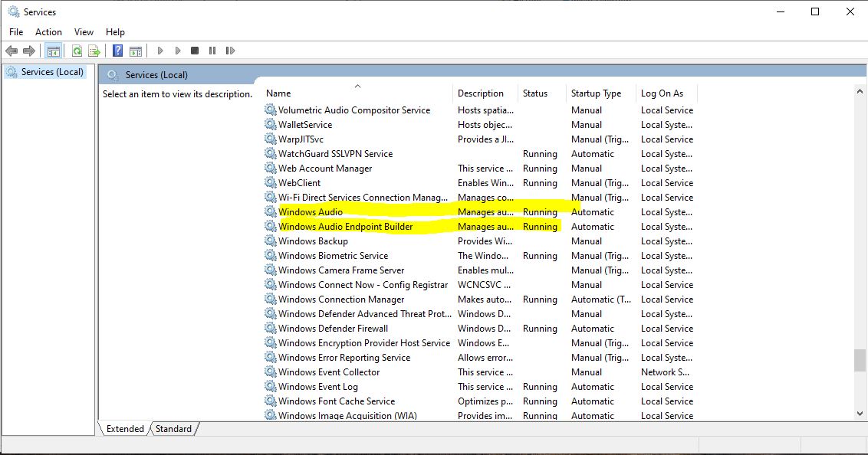
Task: Select the Windows Audio Endpoint Builder service
Action: coord(345,227)
